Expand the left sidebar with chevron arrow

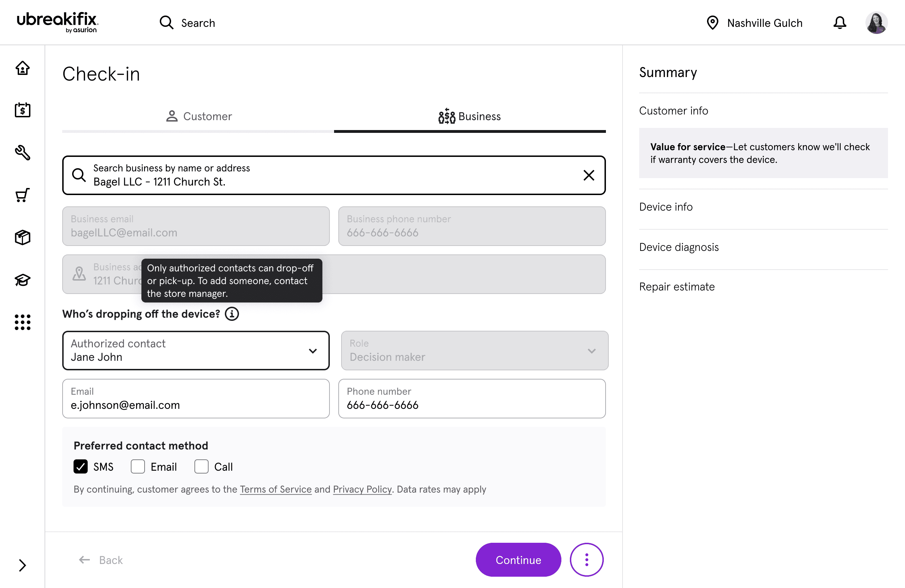point(22,565)
